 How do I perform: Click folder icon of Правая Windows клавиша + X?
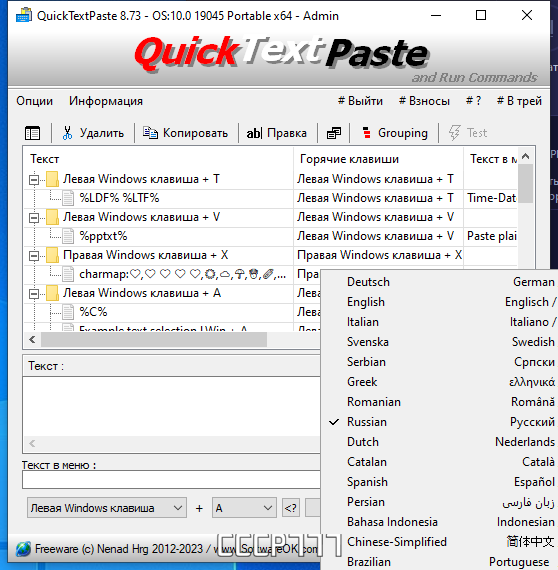coord(52,255)
